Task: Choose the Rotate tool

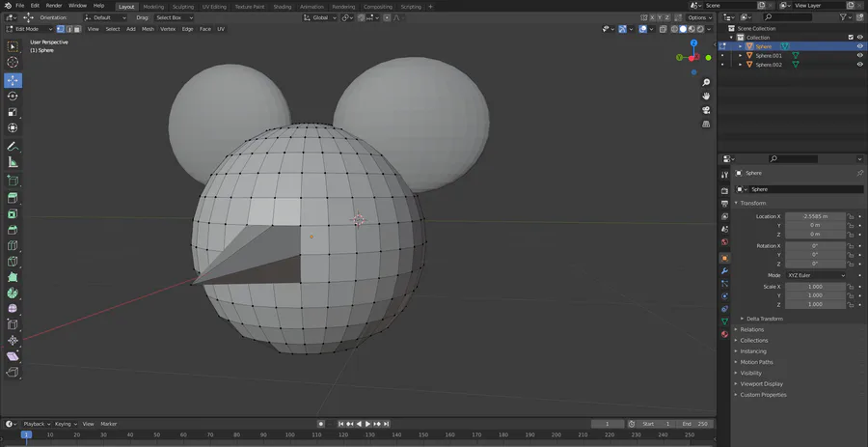Action: (13, 96)
